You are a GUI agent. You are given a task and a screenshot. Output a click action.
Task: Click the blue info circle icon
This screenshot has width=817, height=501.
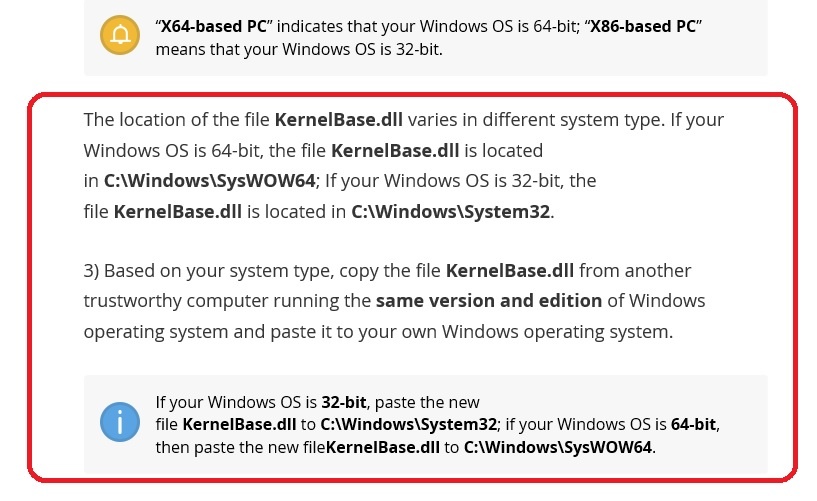(120, 423)
